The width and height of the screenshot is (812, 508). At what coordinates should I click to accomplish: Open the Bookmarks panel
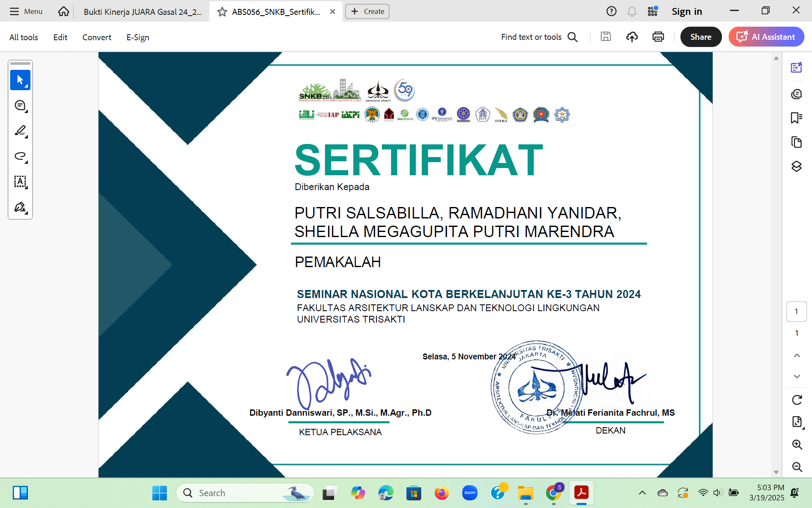point(796,118)
